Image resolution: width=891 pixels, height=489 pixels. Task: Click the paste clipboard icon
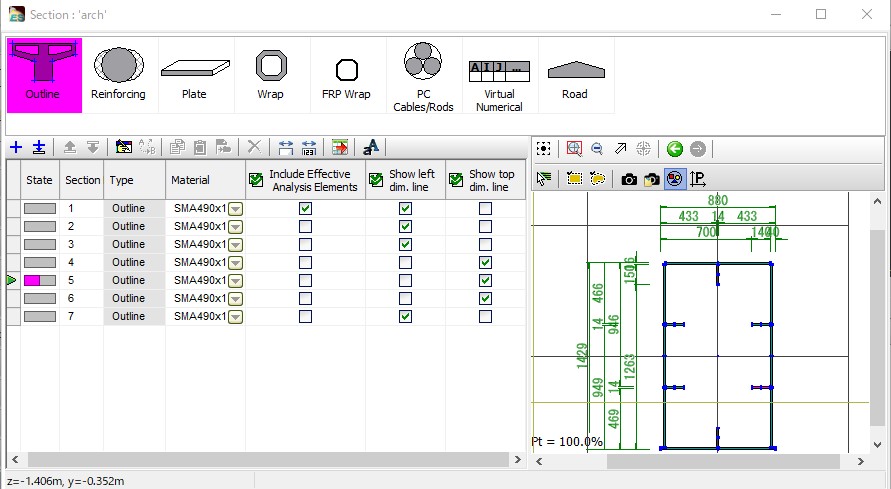(200, 148)
